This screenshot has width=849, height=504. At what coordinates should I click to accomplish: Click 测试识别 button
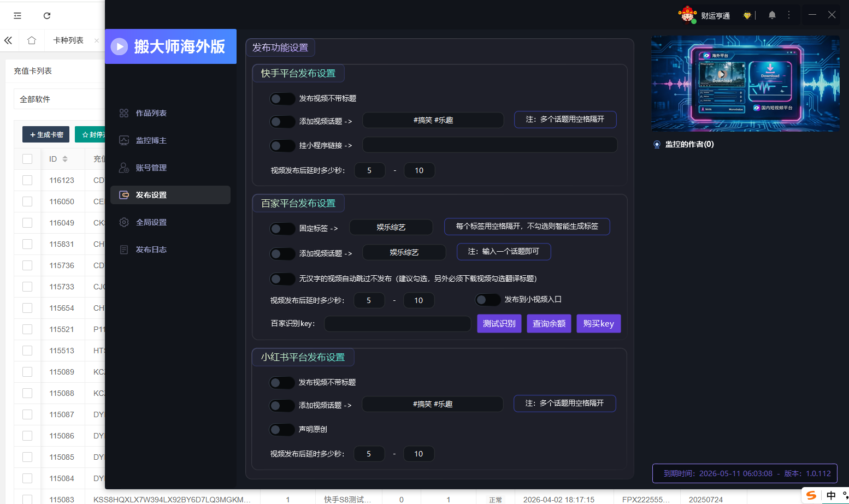[x=499, y=324]
